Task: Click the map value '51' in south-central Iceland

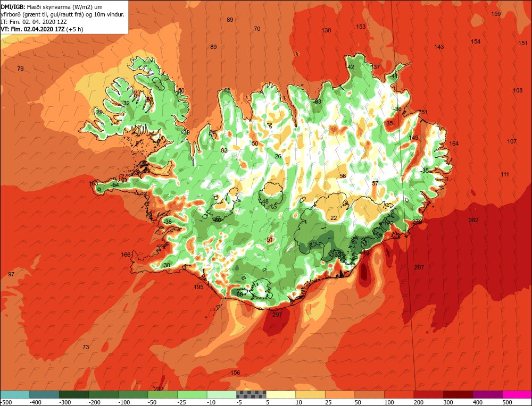Action: pyautogui.click(x=270, y=240)
